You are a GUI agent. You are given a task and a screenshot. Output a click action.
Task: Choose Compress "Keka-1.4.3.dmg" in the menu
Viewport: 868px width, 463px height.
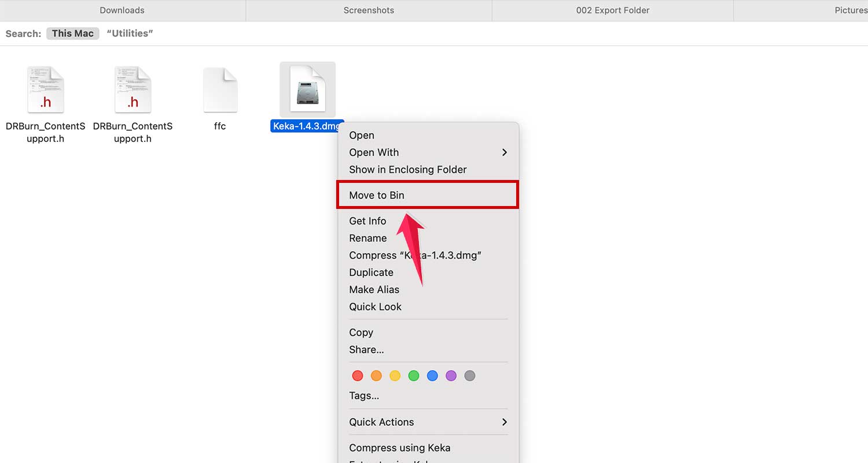(x=415, y=255)
